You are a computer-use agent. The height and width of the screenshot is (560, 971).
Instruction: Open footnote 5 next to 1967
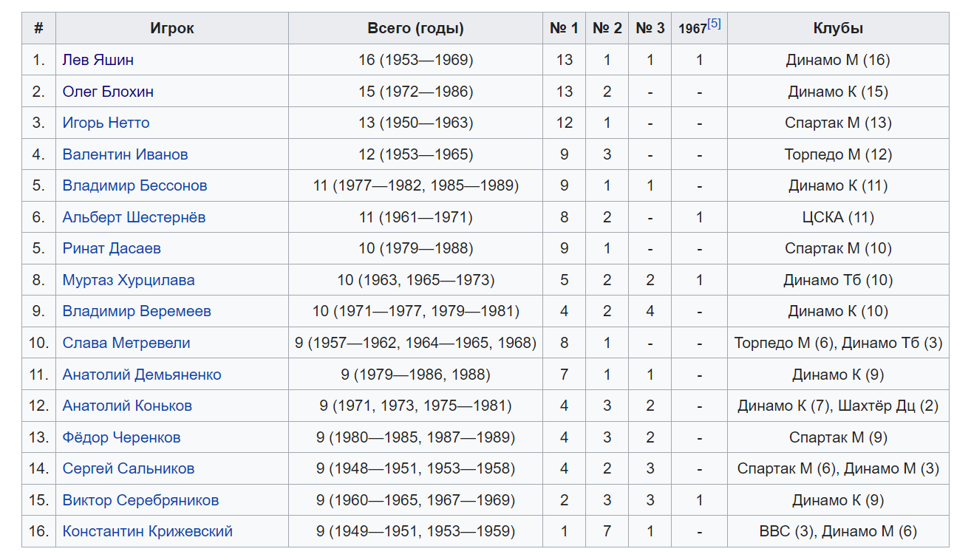tap(714, 24)
